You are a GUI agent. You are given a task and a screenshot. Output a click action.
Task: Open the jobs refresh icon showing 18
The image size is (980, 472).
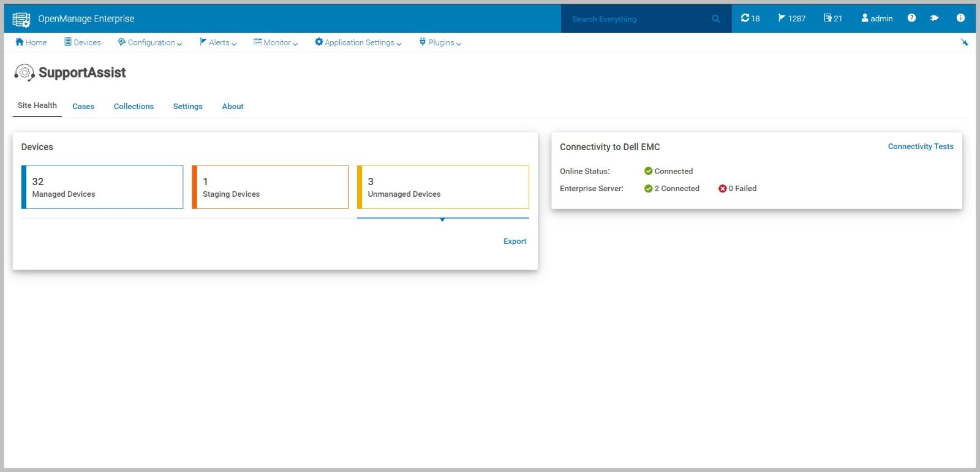750,18
